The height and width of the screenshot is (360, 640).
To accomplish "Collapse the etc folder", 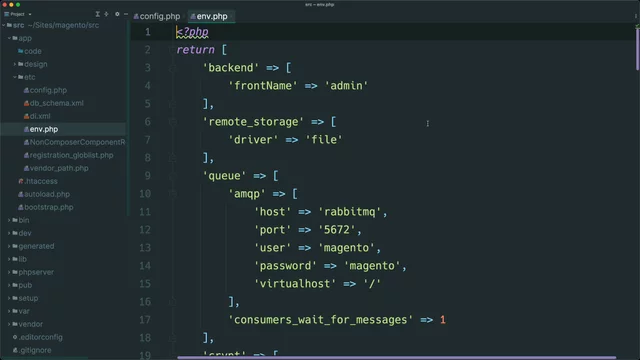I will [15, 77].
